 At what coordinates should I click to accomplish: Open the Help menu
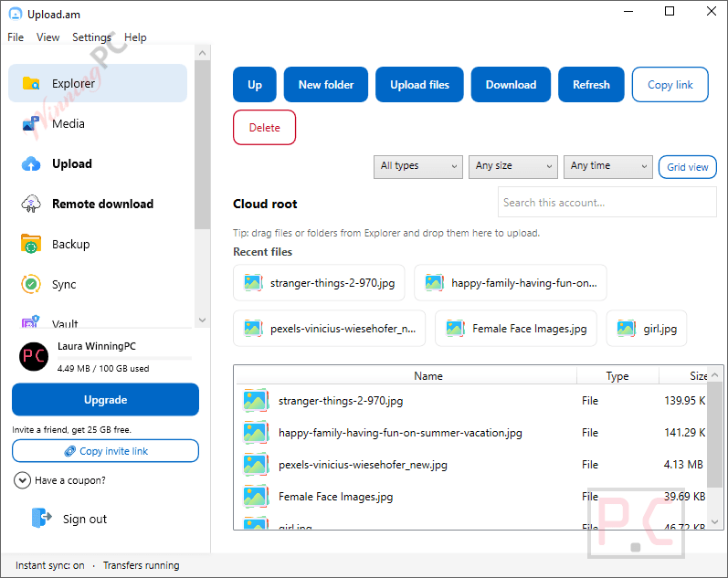(135, 37)
